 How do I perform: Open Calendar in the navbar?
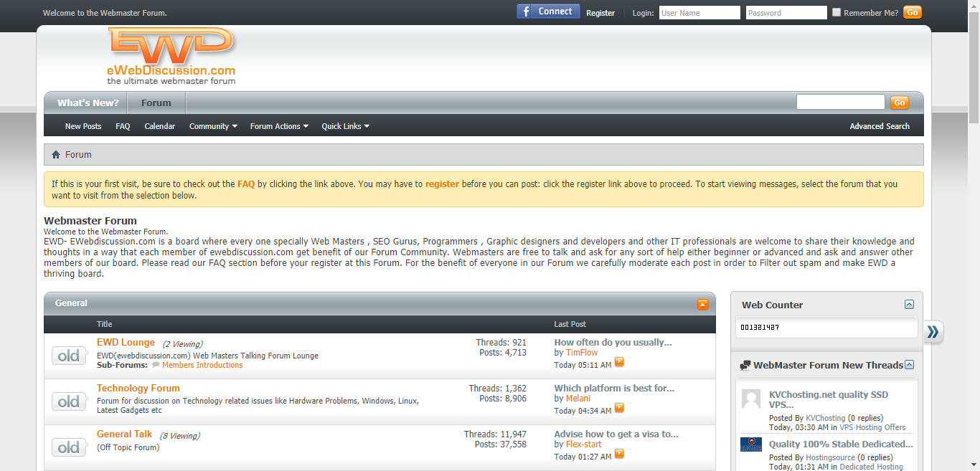pos(159,126)
